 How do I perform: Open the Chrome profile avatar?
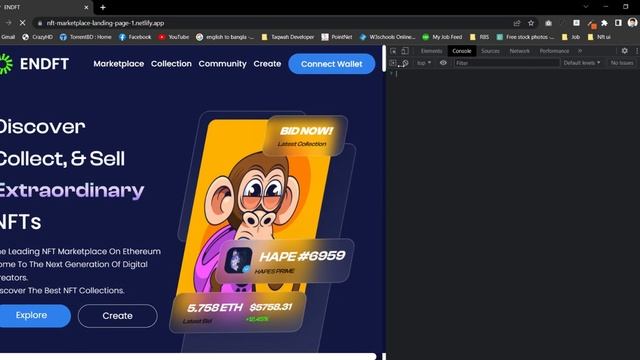(633, 23)
